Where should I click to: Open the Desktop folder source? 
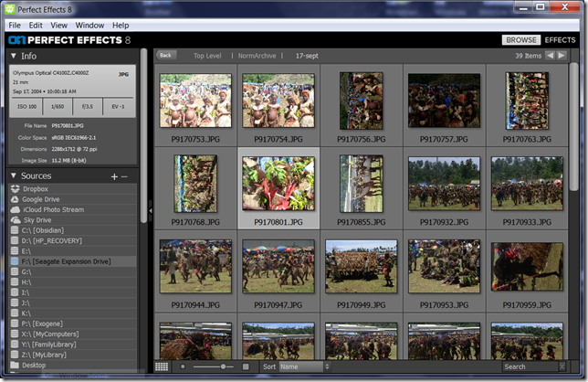tap(72, 365)
